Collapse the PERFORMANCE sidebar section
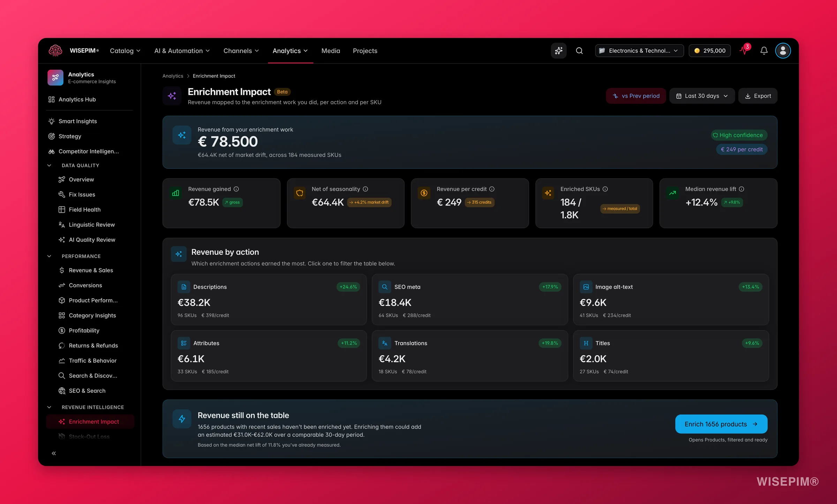The image size is (837, 504). 49,256
